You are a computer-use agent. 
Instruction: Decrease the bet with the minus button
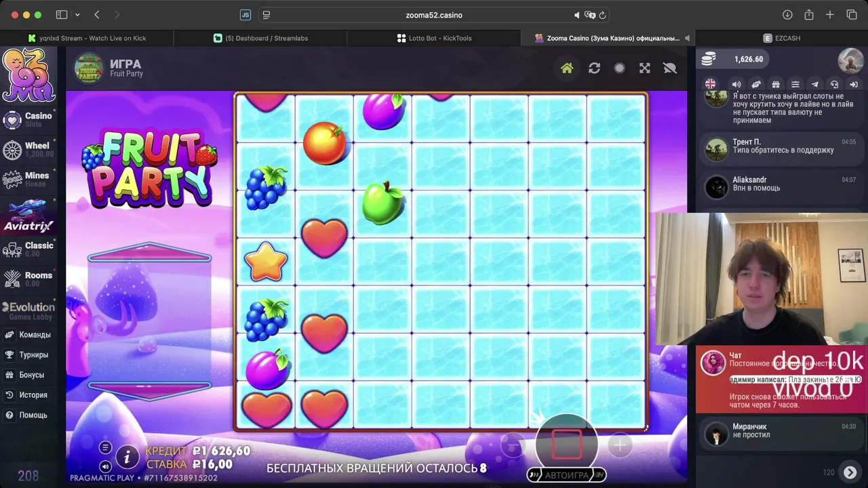pos(513,445)
